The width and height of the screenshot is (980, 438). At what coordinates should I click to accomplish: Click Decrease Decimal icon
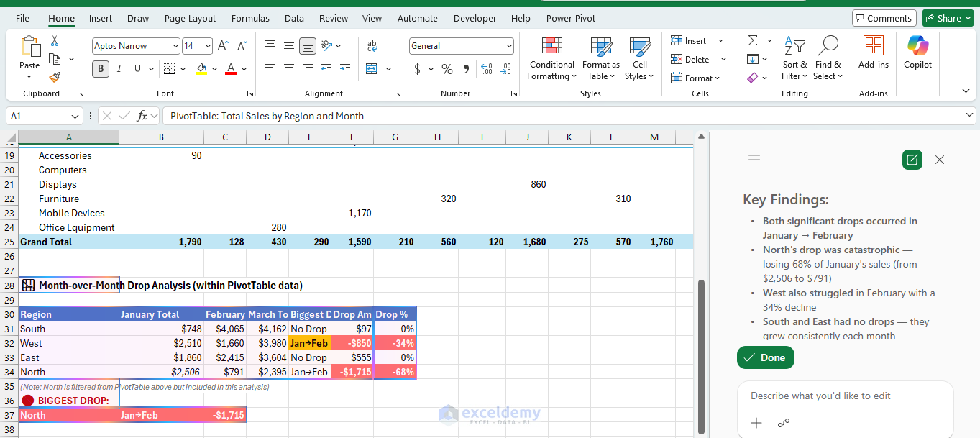point(505,69)
